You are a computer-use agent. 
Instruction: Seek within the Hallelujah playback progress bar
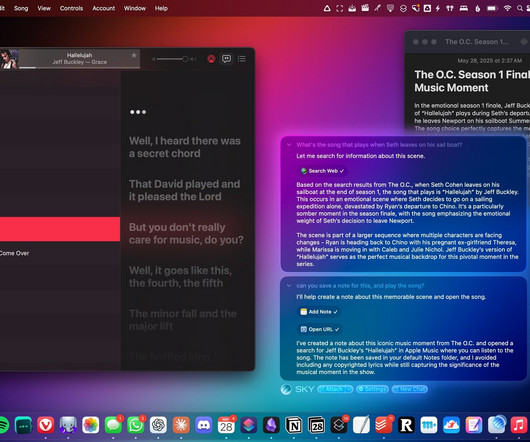(79, 68)
